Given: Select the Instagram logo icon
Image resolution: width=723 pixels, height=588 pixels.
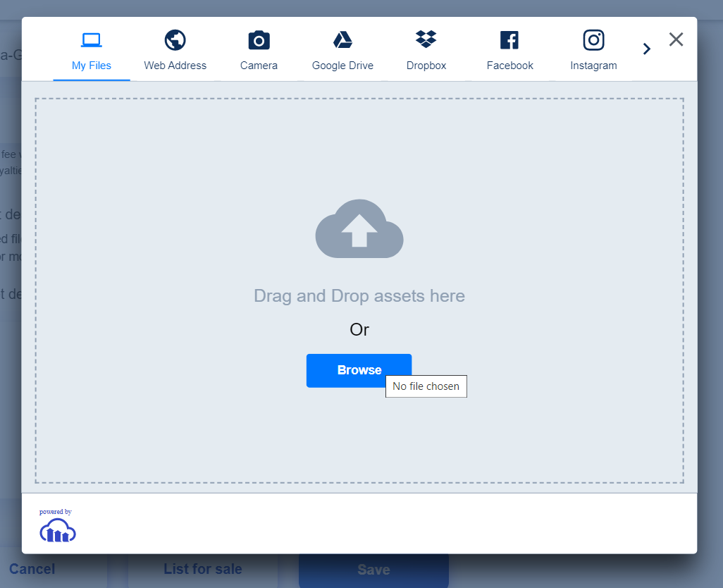Looking at the screenshot, I should pyautogui.click(x=593, y=40).
